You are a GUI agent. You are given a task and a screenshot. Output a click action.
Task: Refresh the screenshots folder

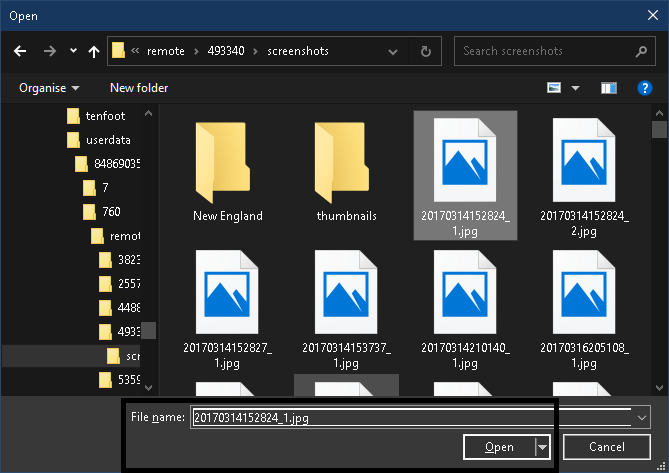pyautogui.click(x=425, y=52)
